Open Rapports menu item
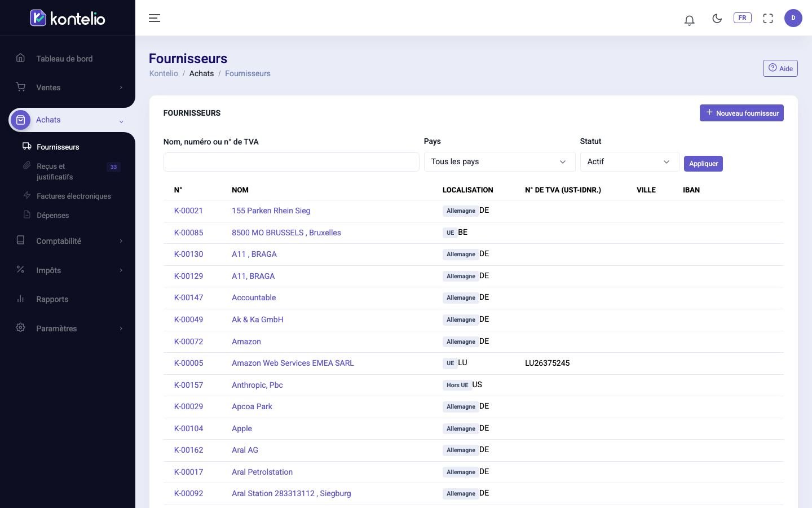This screenshot has height=508, width=812. 52,299
